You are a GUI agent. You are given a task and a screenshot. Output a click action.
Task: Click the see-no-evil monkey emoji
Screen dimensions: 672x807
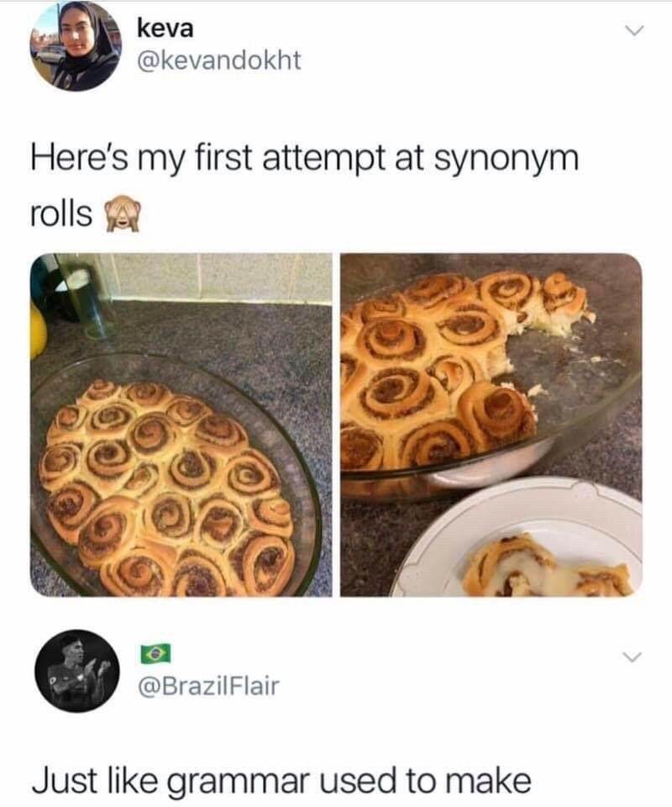123,214
